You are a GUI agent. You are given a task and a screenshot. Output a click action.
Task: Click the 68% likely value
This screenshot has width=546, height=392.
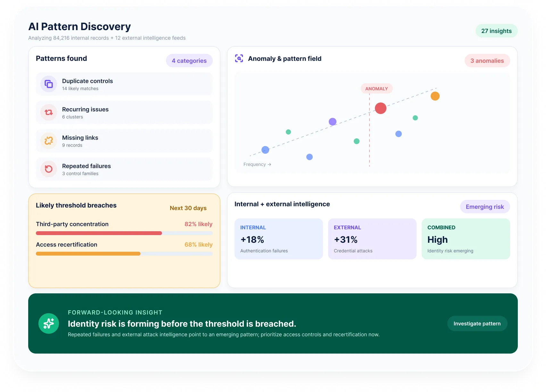(198, 244)
